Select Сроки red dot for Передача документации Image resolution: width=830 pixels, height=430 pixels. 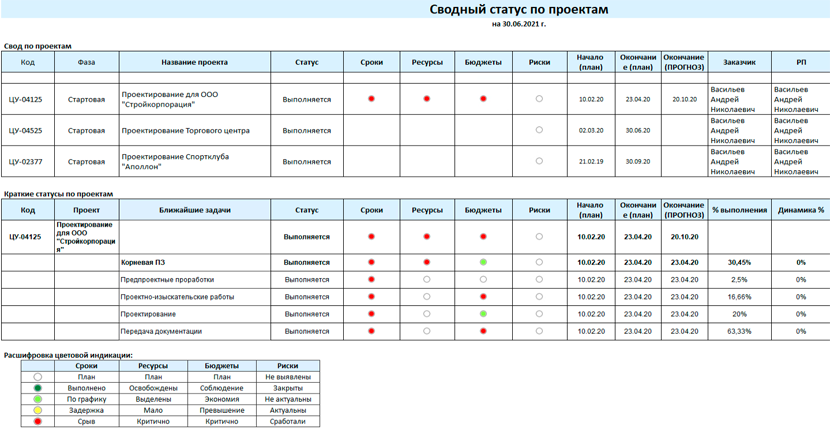coord(372,331)
